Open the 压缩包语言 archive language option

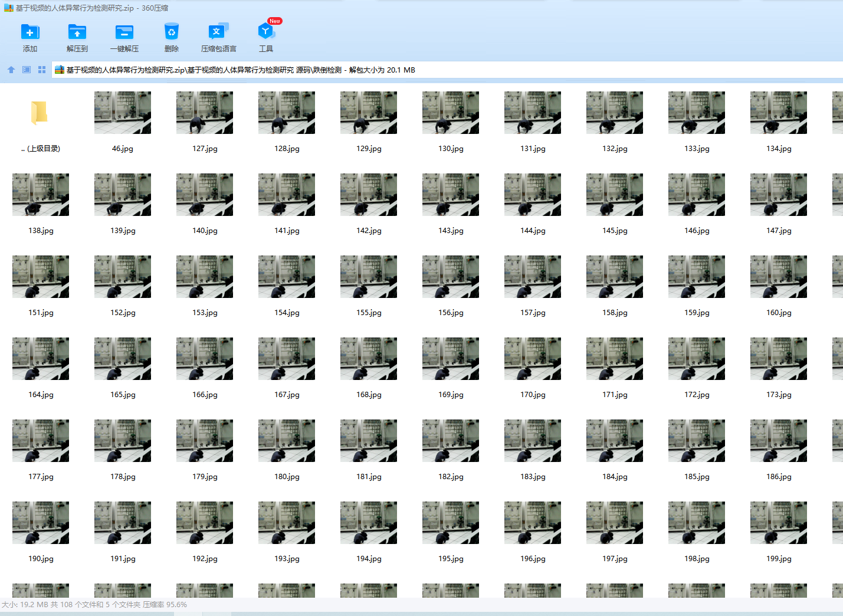(x=219, y=32)
